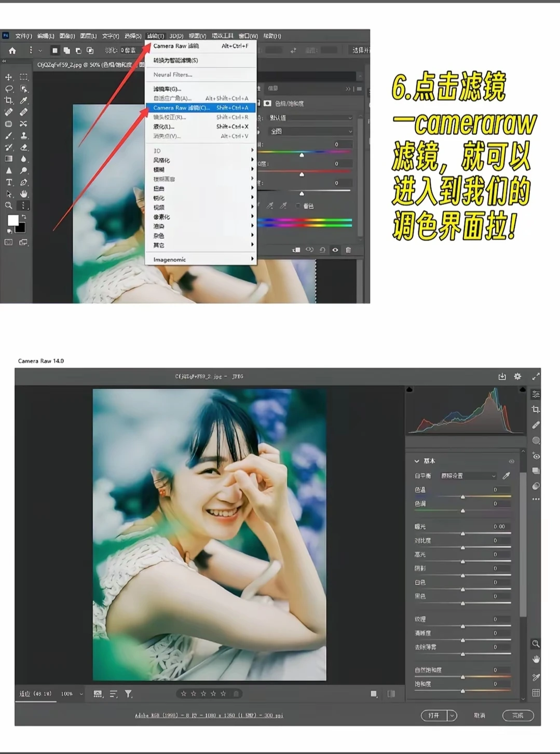Select the Camera Raw Healing brush tool

(x=536, y=425)
